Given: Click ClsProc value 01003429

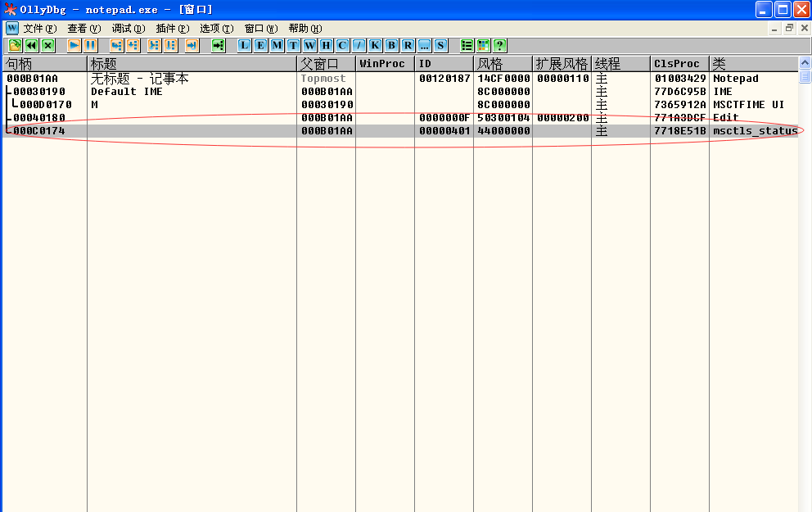Looking at the screenshot, I should click(680, 79).
